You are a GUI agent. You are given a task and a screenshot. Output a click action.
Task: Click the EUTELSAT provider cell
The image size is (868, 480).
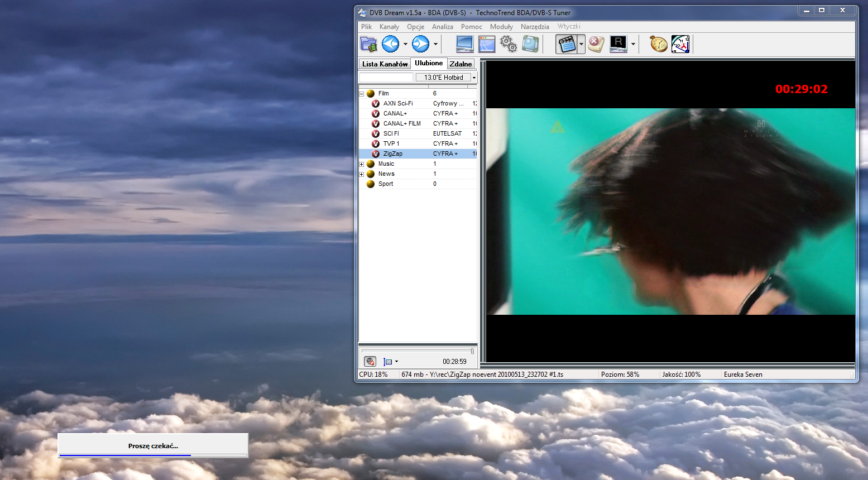click(x=448, y=133)
